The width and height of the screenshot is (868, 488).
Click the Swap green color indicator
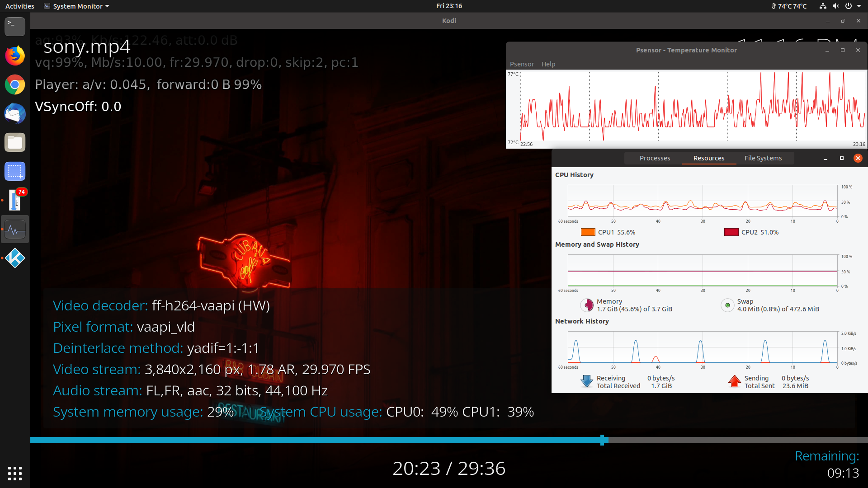[x=727, y=305]
